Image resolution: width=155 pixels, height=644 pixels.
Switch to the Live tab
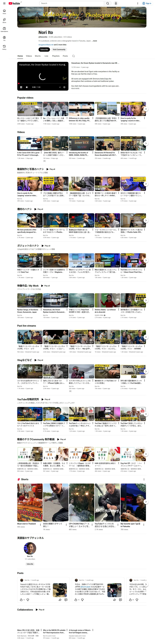pyautogui.click(x=46, y=56)
